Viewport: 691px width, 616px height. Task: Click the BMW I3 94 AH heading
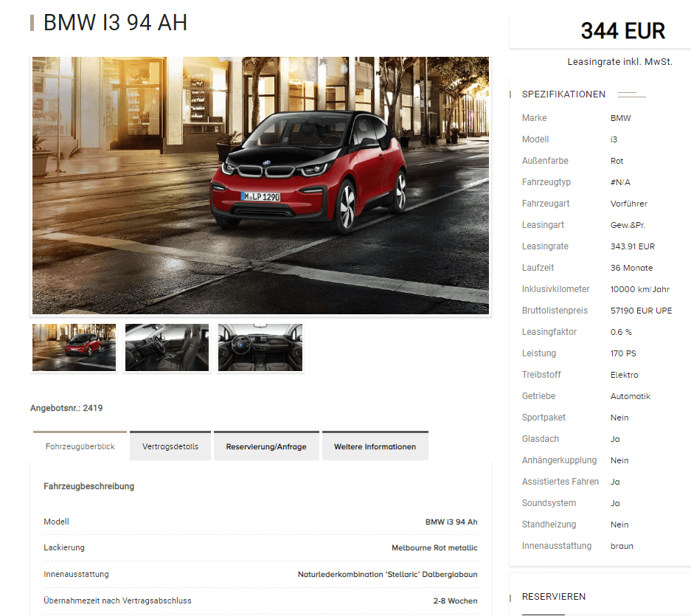click(x=116, y=22)
